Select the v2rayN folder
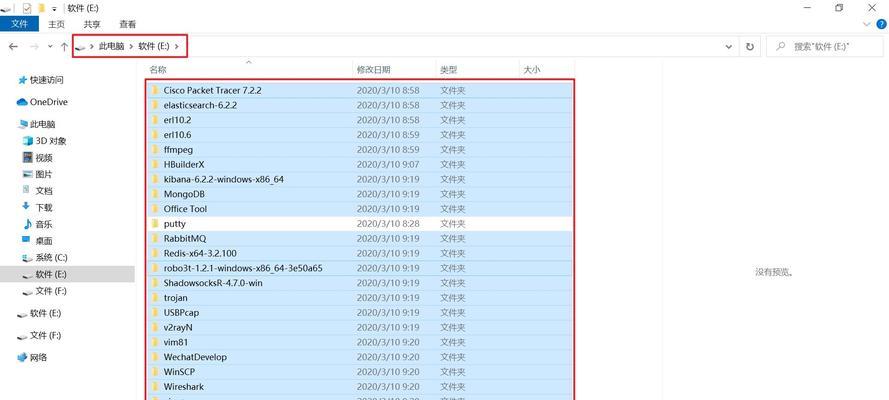This screenshot has width=889, height=400. tap(361, 327)
